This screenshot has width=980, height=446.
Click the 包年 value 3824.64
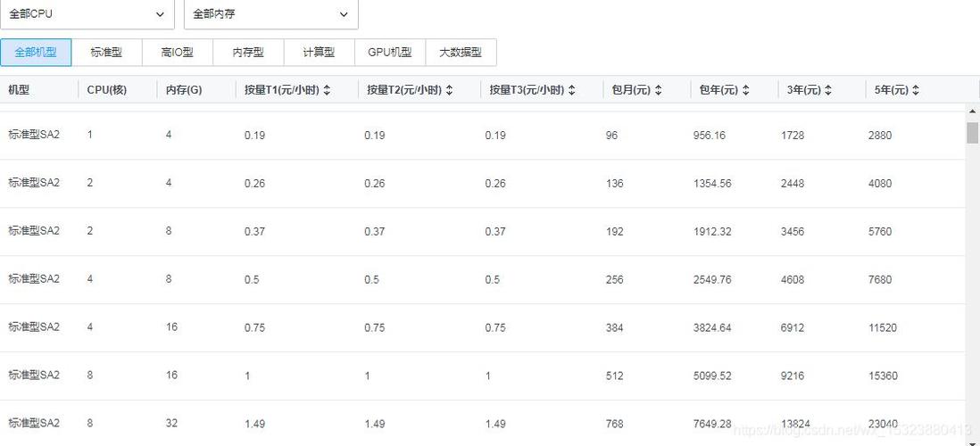pyautogui.click(x=712, y=328)
